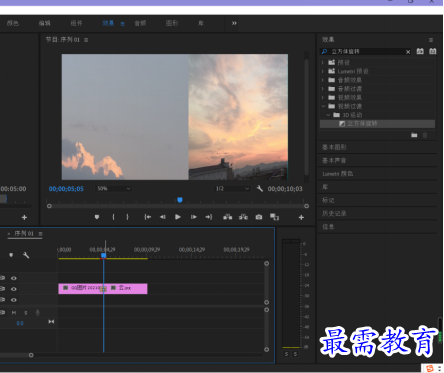Collapse the 3D 运动 folder
444x373 pixels.
pyautogui.click(x=328, y=115)
